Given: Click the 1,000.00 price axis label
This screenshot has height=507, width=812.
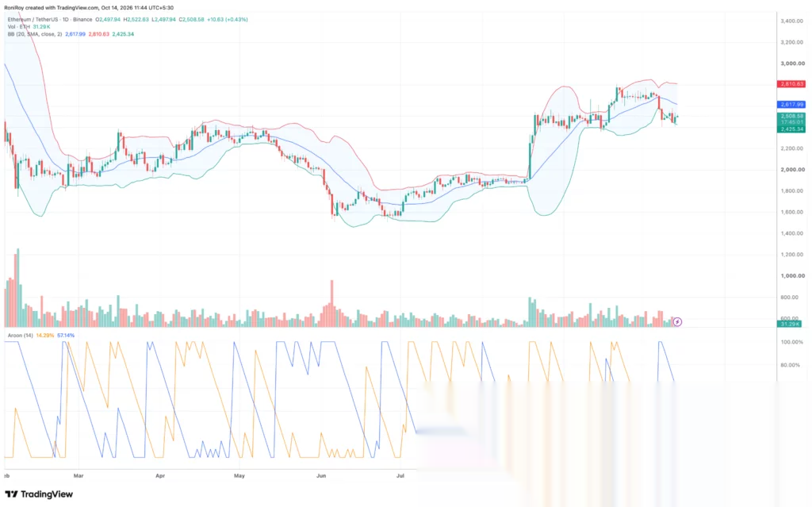Looking at the screenshot, I should click(x=792, y=276).
